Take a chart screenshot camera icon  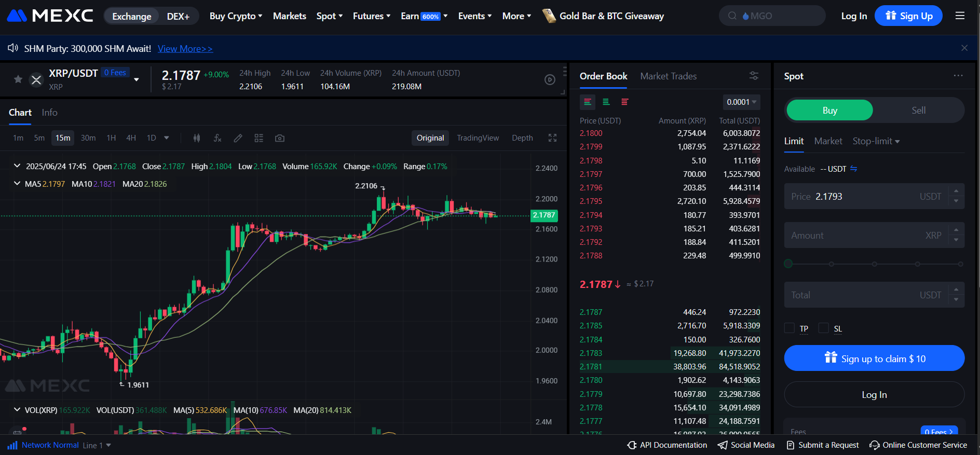click(x=280, y=138)
